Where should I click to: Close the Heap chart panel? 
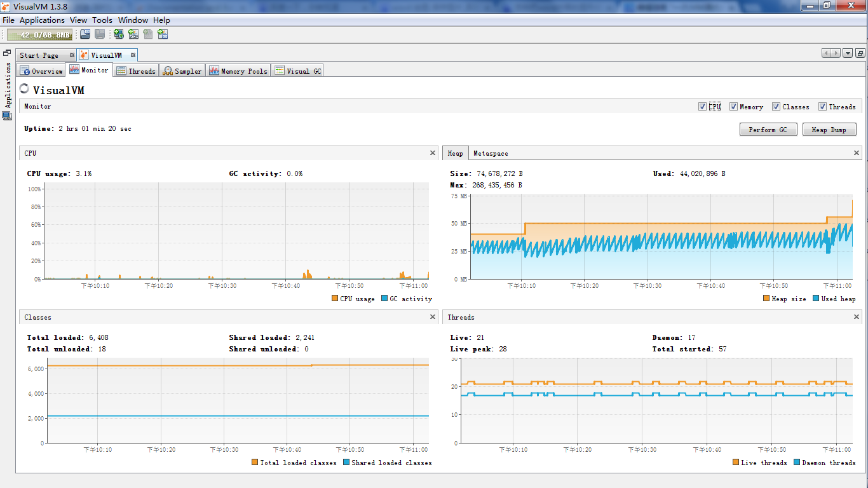(857, 153)
